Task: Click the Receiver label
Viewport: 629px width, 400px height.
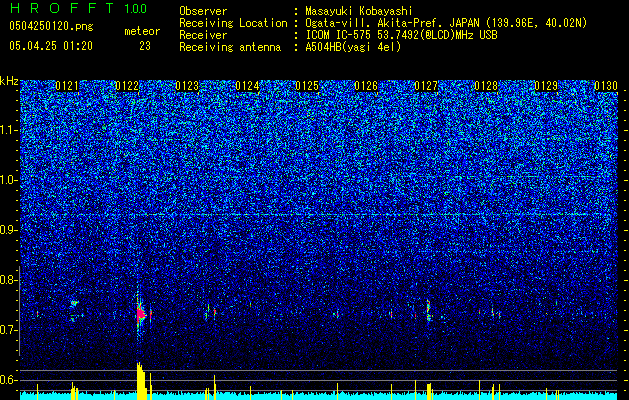Action: (203, 35)
